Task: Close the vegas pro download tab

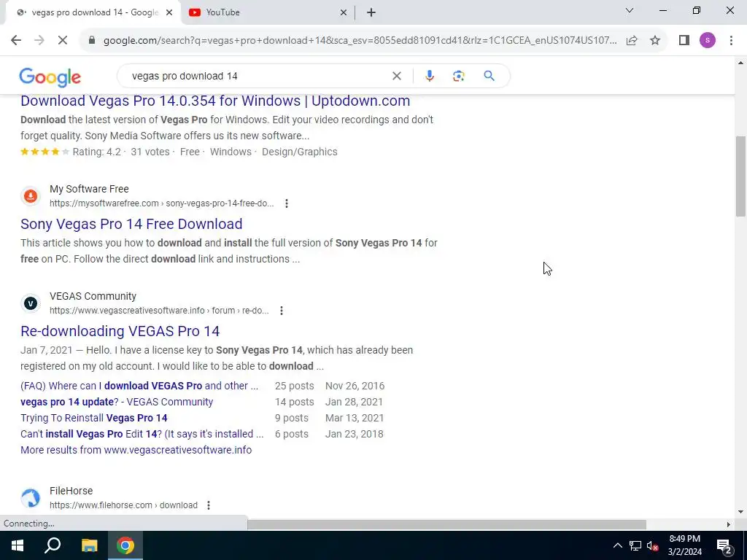Action: [x=169, y=13]
